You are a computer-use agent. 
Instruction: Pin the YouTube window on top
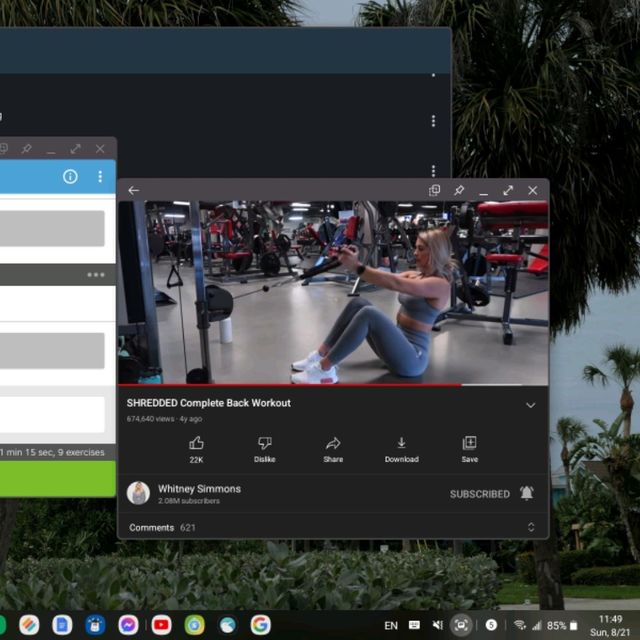[459, 191]
